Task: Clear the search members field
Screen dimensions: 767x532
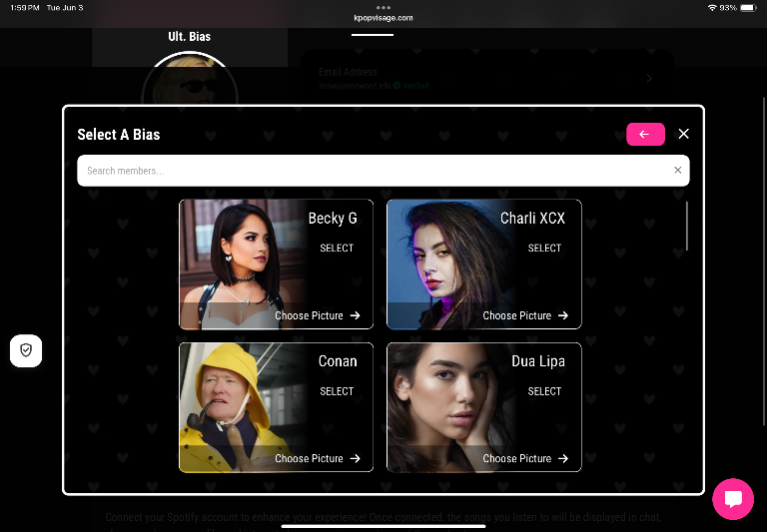Action: pos(677,170)
